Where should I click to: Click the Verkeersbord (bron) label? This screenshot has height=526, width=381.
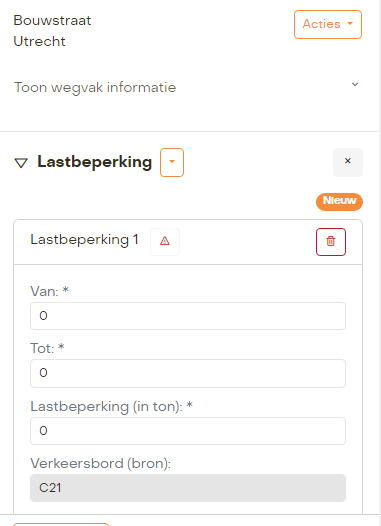[101, 464]
